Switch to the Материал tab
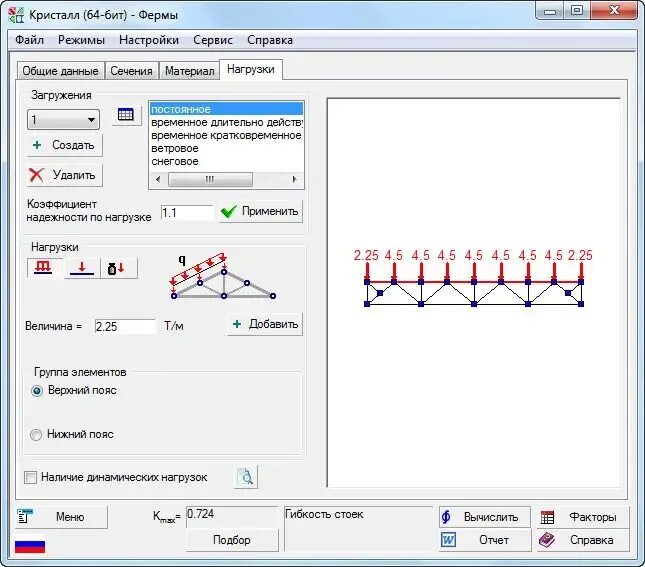Image resolution: width=645 pixels, height=567 pixels. 190,71
